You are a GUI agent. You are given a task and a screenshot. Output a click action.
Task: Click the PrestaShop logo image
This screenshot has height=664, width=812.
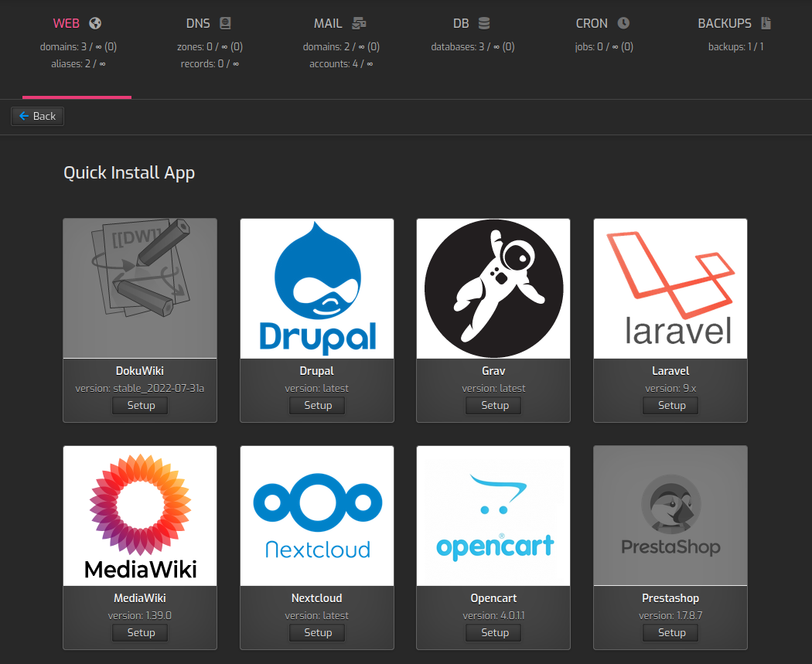(x=670, y=516)
